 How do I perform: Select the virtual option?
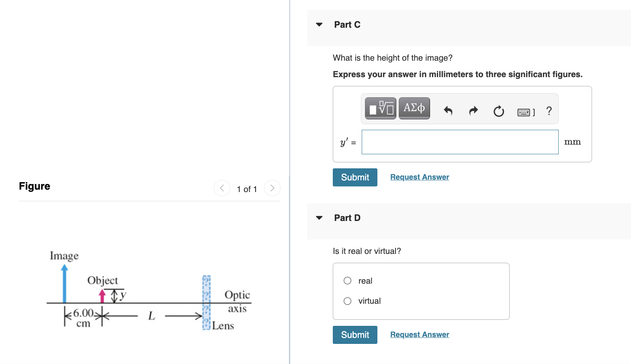click(x=347, y=301)
